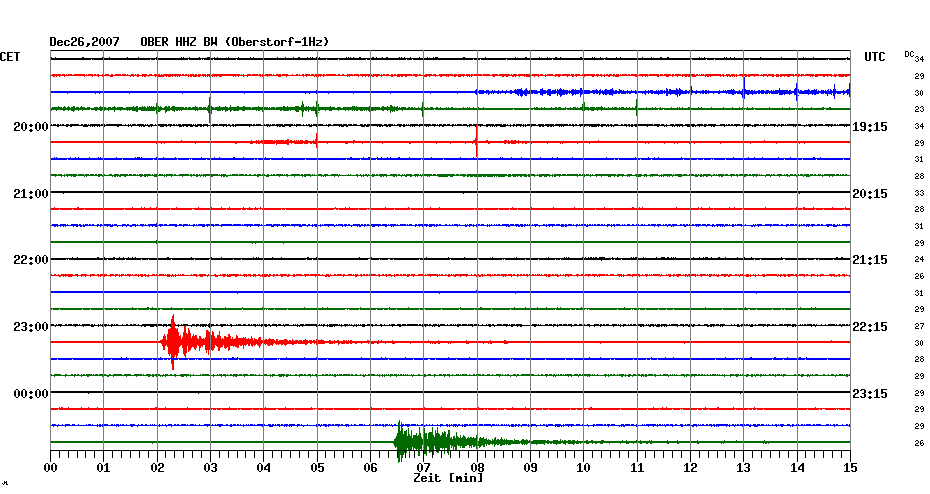Click minute-axis tick label 02
Screen dimensions: 930x494
click(157, 468)
